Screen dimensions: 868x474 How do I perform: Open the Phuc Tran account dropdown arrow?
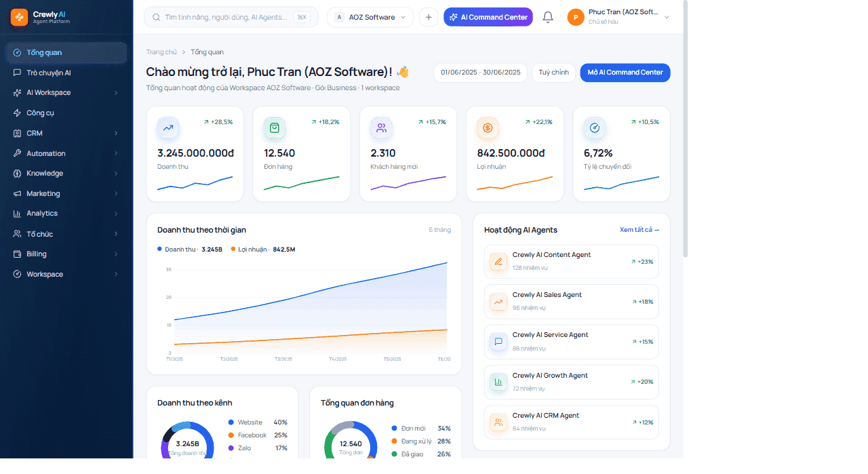(x=667, y=17)
